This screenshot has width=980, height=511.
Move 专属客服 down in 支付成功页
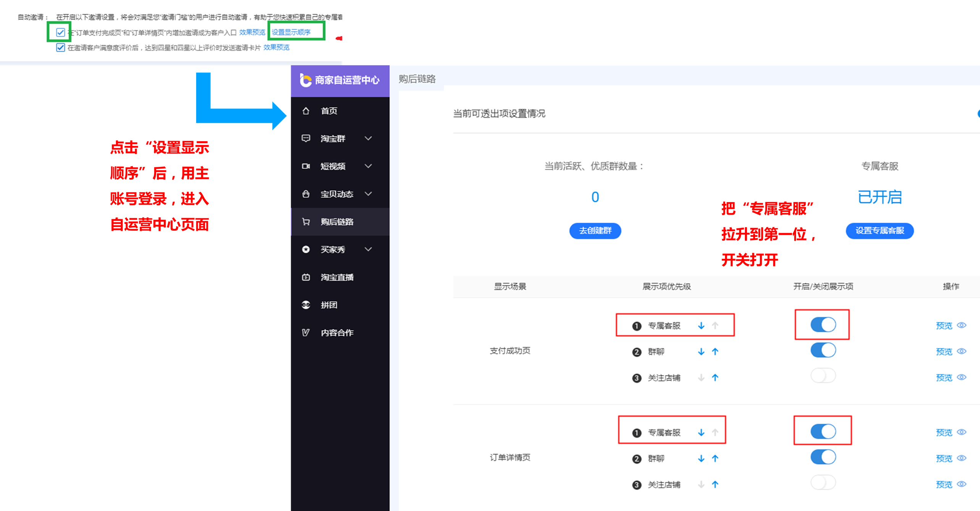point(701,326)
